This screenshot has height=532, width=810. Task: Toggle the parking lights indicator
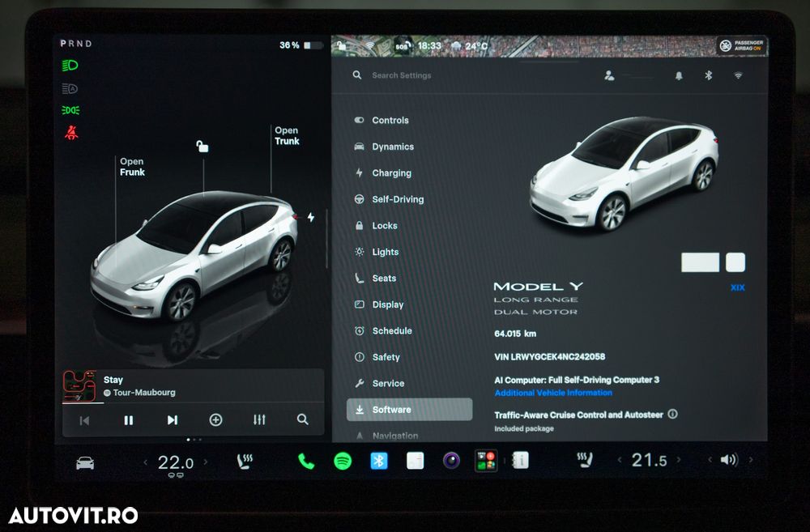click(x=70, y=110)
